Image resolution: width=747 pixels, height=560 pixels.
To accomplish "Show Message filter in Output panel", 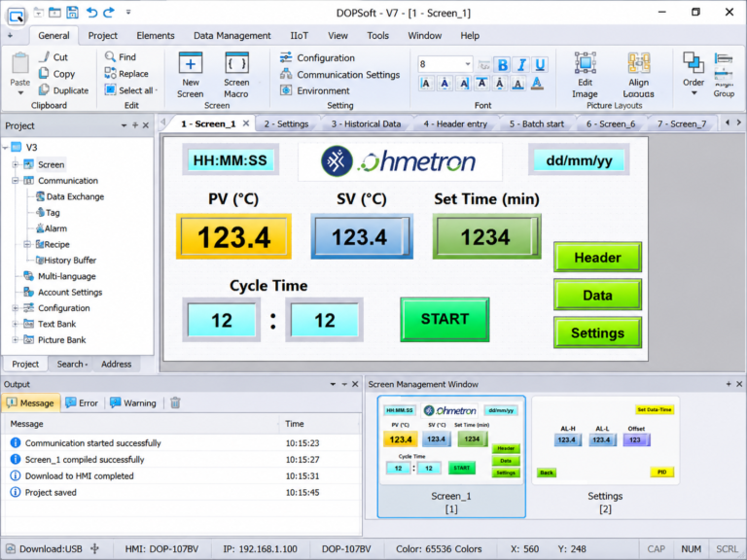I will pyautogui.click(x=30, y=402).
